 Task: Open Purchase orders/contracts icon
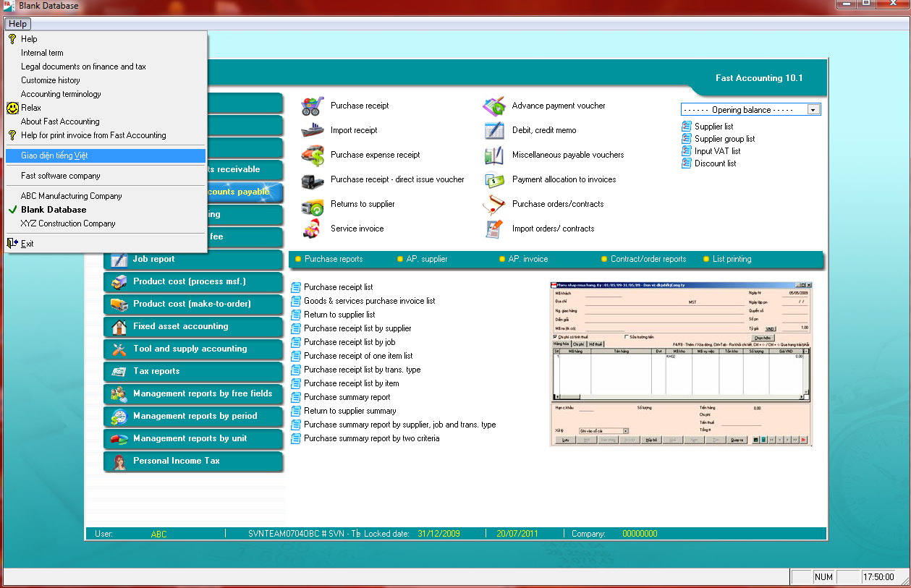[x=495, y=204]
